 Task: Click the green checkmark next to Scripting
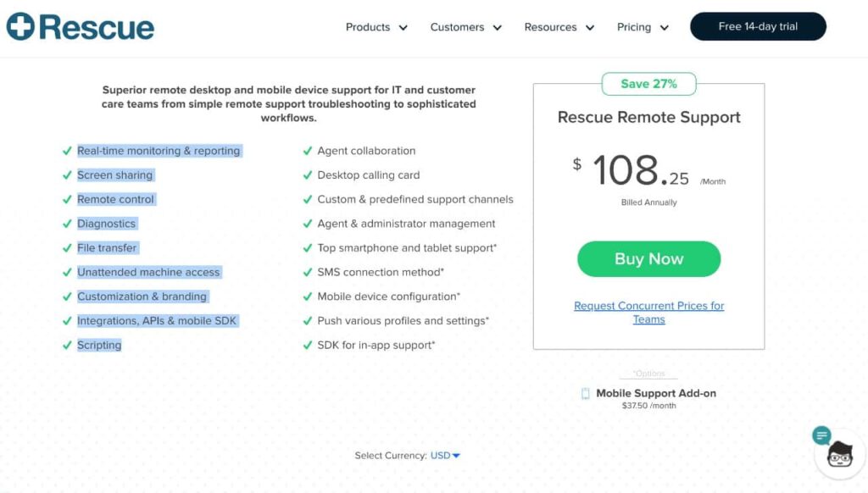click(x=68, y=345)
